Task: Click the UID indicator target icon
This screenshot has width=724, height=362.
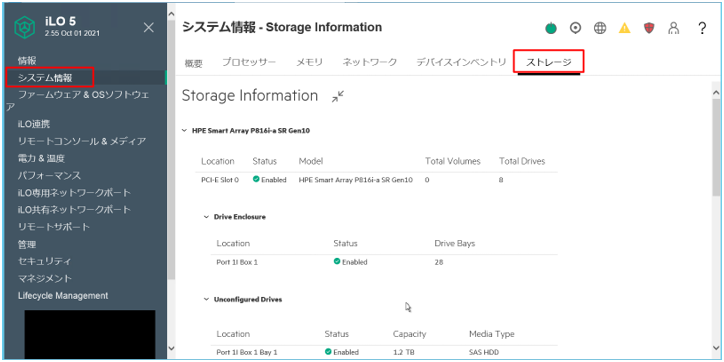Action: 575,29
